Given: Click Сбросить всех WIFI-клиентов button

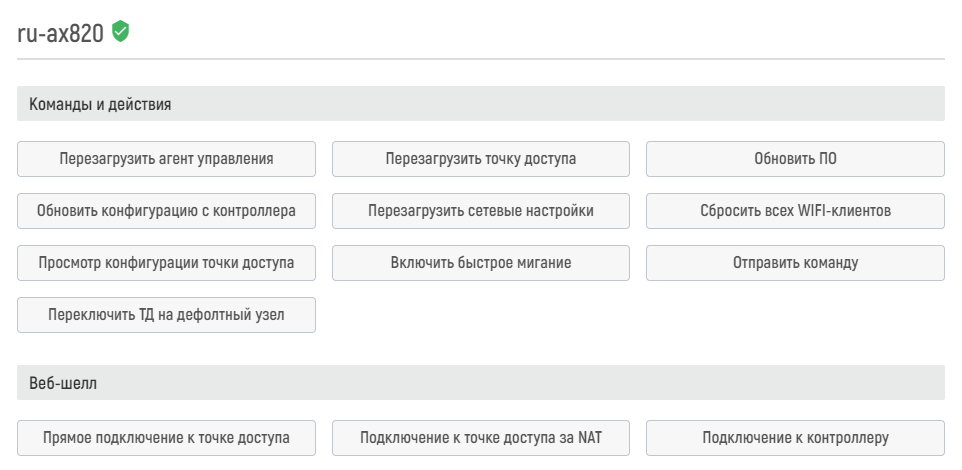Looking at the screenshot, I should pyautogui.click(x=795, y=211).
